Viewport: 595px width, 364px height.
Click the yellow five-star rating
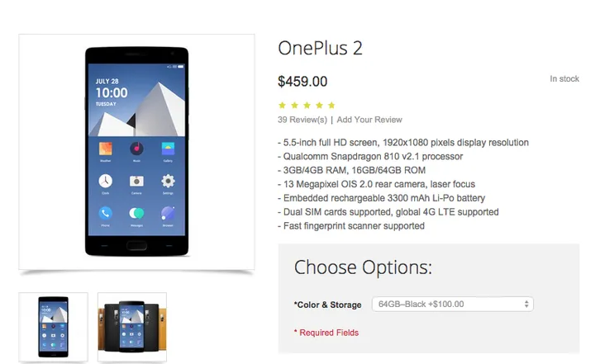(x=307, y=106)
